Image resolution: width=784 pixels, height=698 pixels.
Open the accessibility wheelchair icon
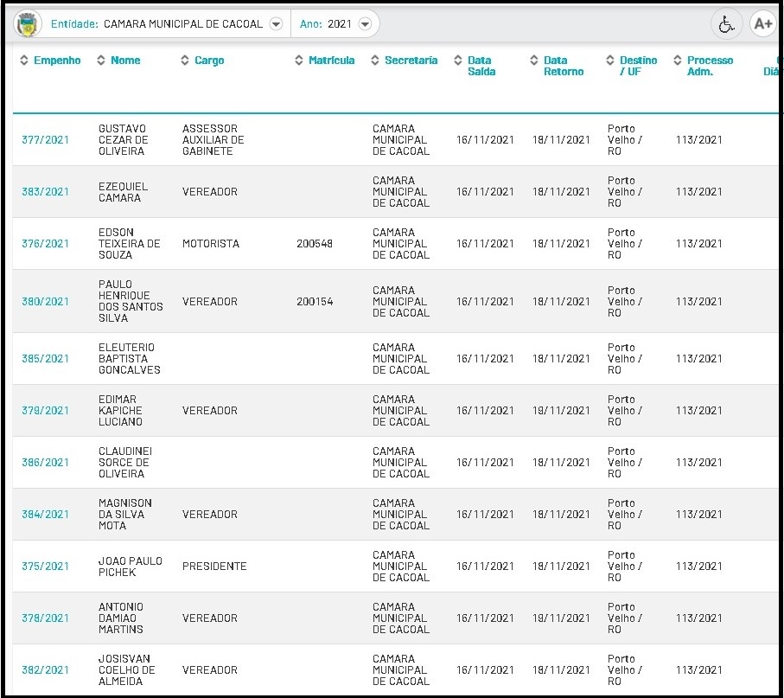[726, 24]
